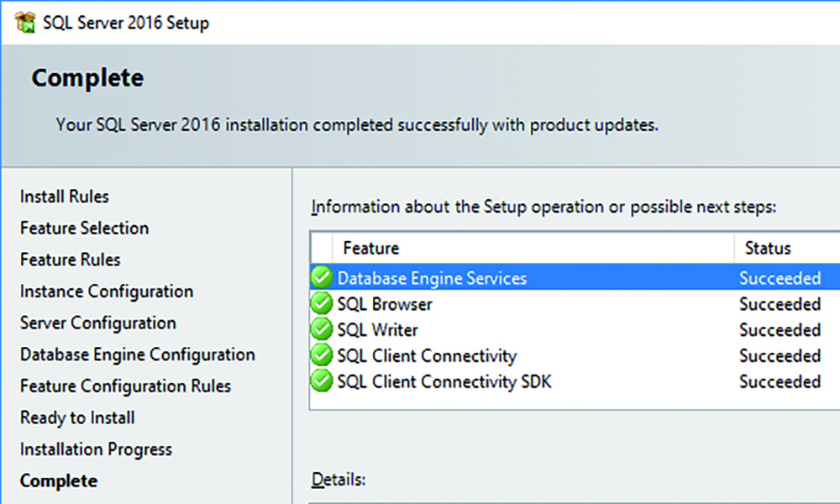Click the large Complete page heading
840x504 pixels.
87,78
